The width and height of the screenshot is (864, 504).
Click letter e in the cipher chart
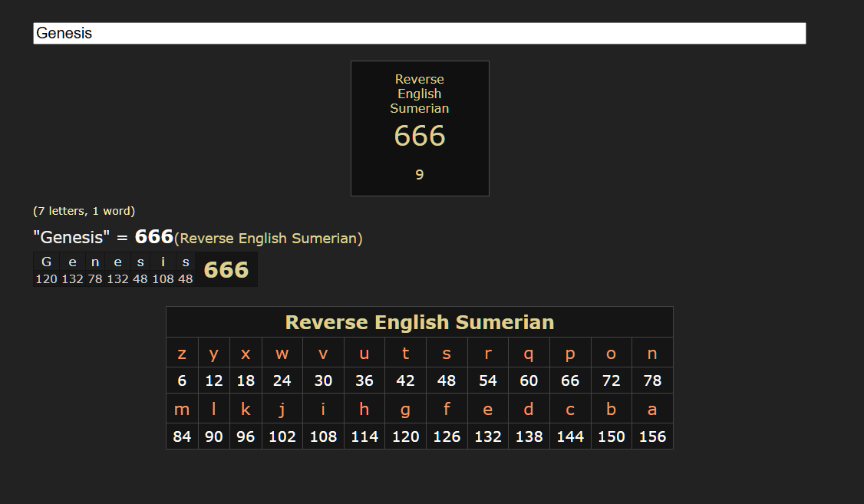(488, 409)
